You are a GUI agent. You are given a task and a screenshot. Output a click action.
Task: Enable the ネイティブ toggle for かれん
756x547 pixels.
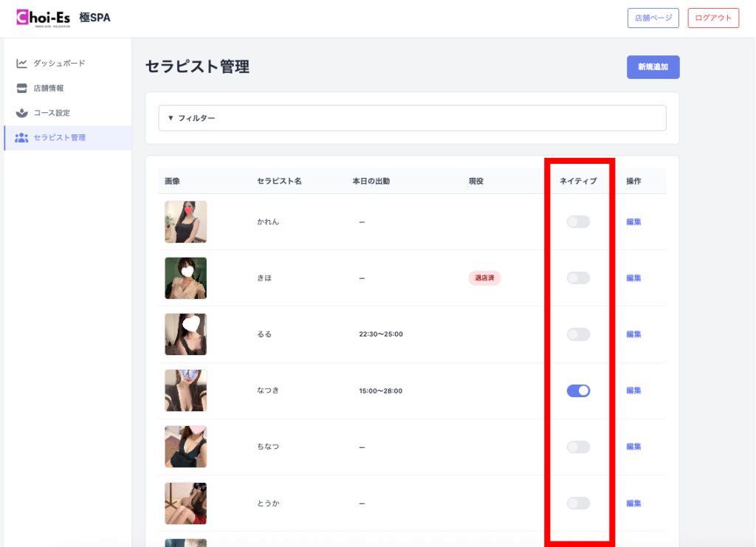[x=578, y=221]
